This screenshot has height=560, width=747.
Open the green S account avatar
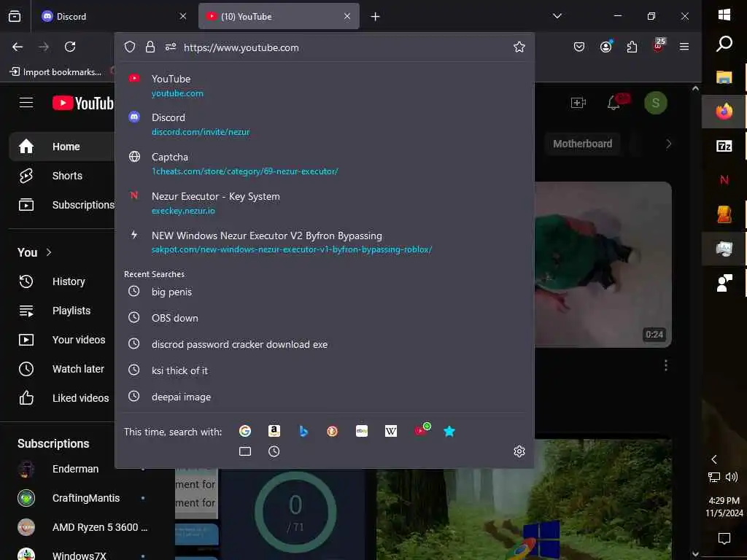click(656, 103)
